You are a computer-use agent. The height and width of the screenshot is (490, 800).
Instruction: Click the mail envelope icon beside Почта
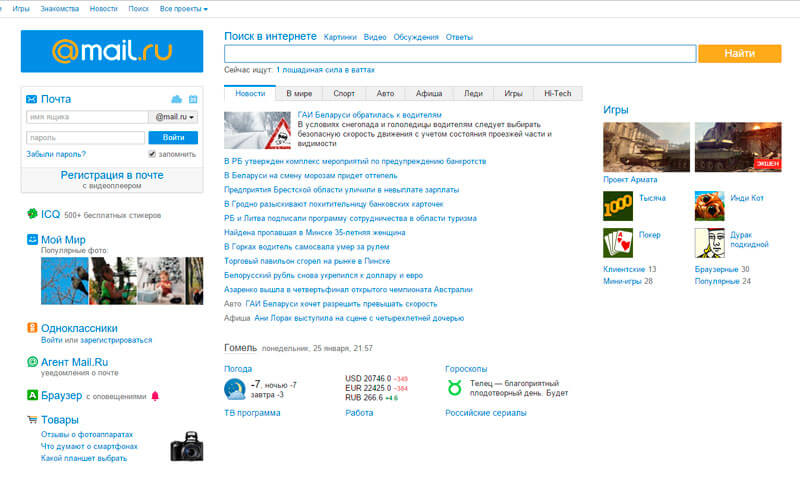[x=32, y=99]
